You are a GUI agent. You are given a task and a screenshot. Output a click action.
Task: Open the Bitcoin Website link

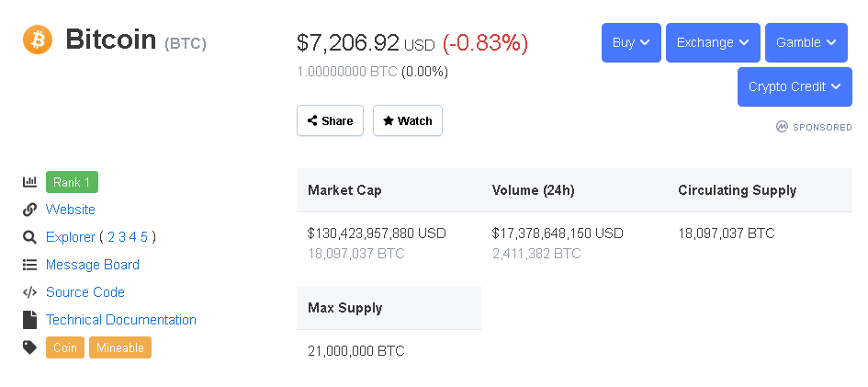(71, 210)
